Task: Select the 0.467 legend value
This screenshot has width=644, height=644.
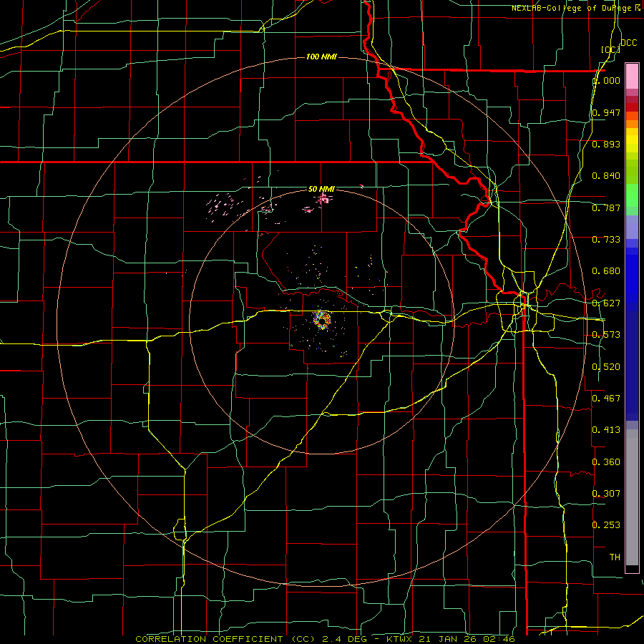Action: pos(606,399)
